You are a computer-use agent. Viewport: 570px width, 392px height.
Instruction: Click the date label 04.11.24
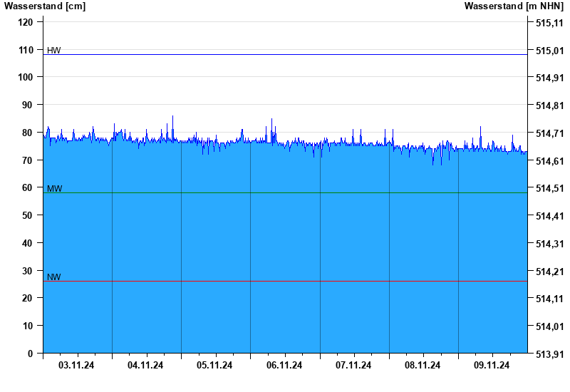click(145, 365)
